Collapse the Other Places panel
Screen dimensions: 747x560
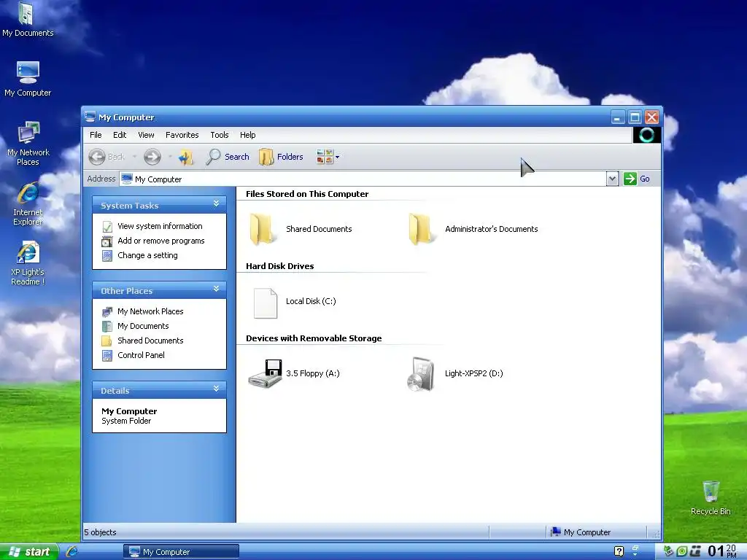click(216, 289)
